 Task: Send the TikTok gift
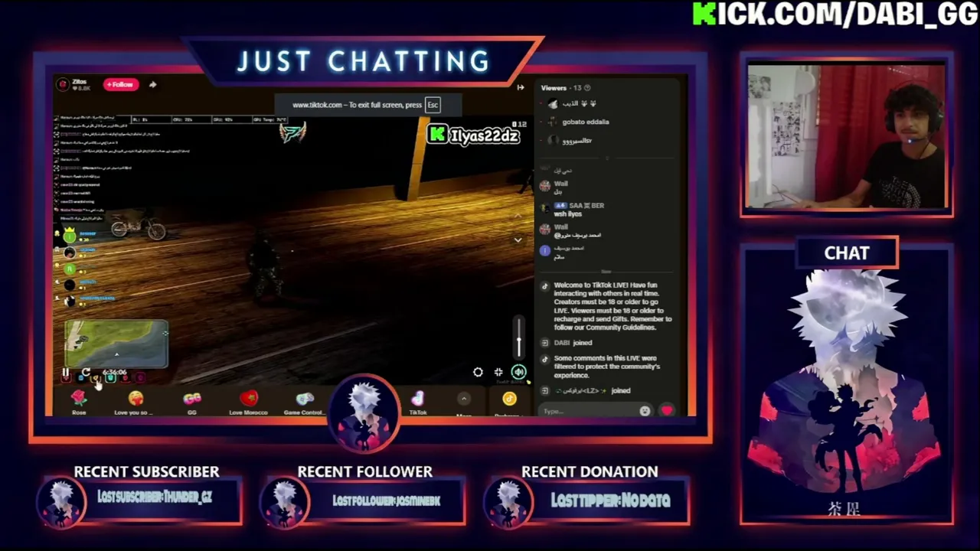tap(418, 402)
